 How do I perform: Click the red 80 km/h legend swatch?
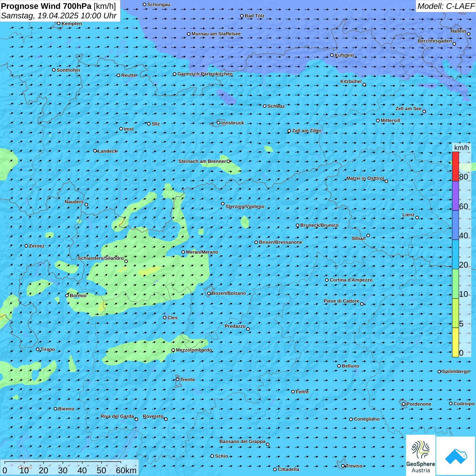455,166
